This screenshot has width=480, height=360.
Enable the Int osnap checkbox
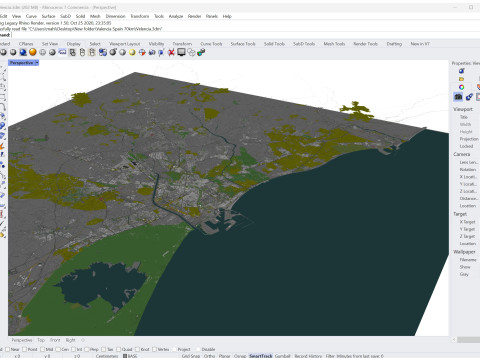(x=73, y=349)
